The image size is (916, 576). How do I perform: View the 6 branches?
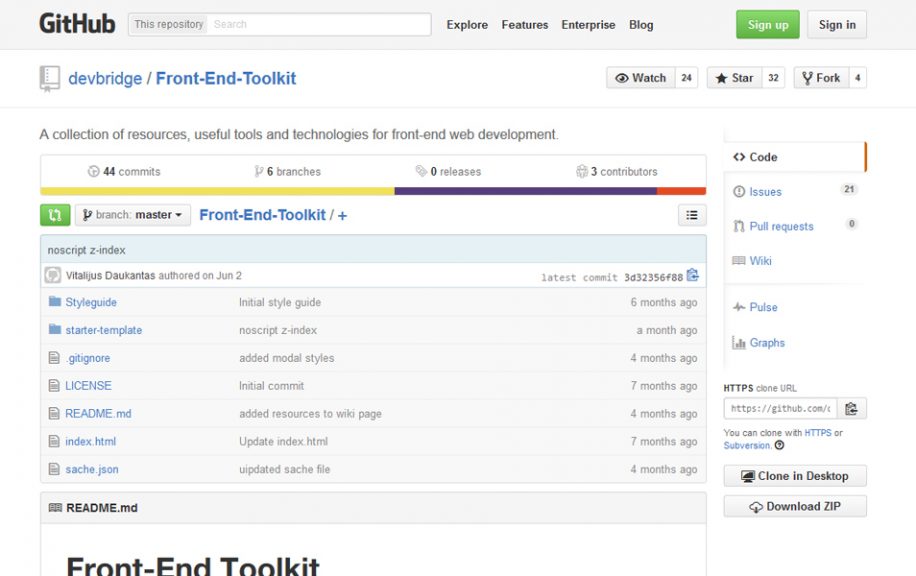coord(287,171)
